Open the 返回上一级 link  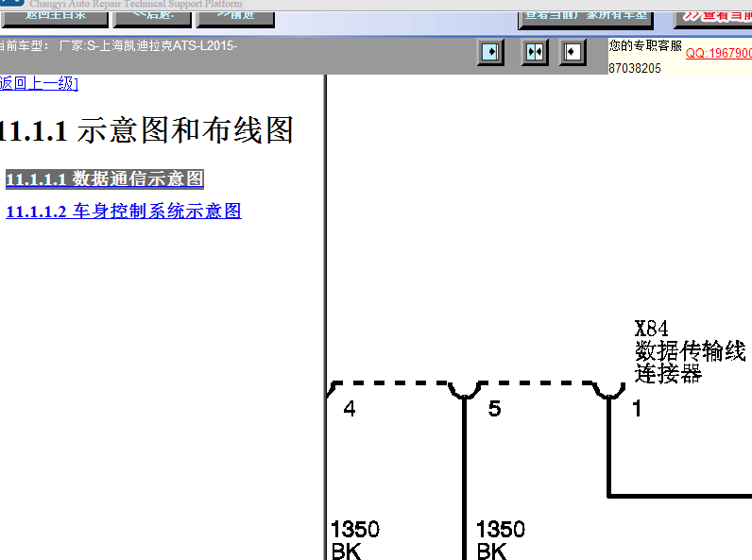[x=39, y=83]
